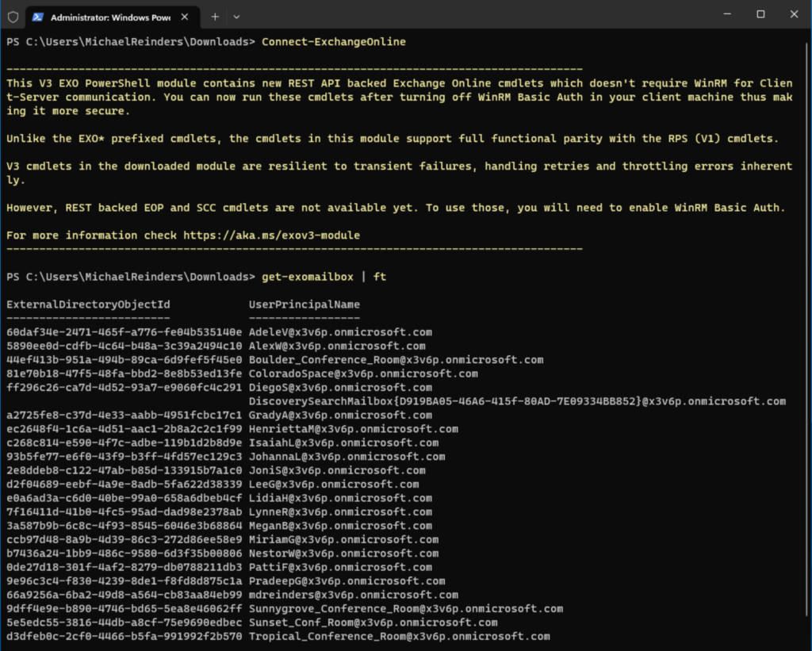
Task: Click ColoradoSpace@x3v6p.onmicrosoft.com entry
Action: [363, 373]
